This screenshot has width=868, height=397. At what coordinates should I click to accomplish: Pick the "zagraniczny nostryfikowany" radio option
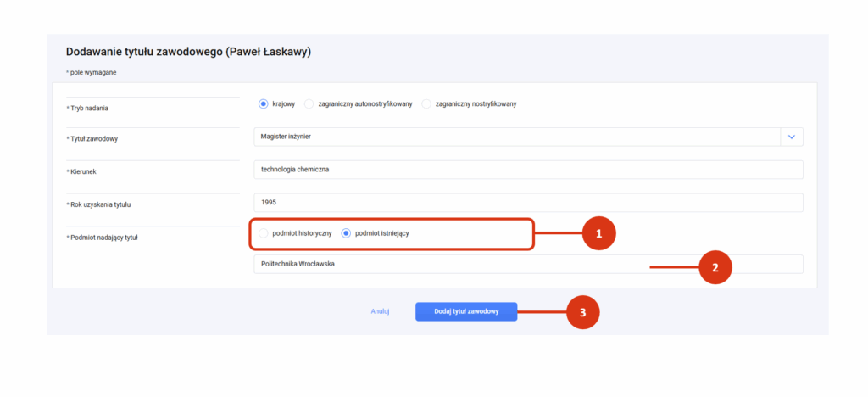(426, 103)
